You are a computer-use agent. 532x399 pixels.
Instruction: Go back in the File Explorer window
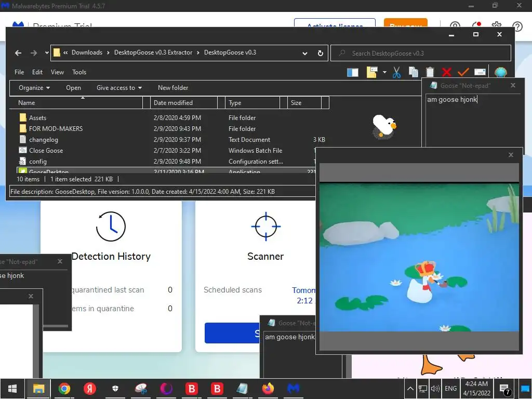coord(18,53)
